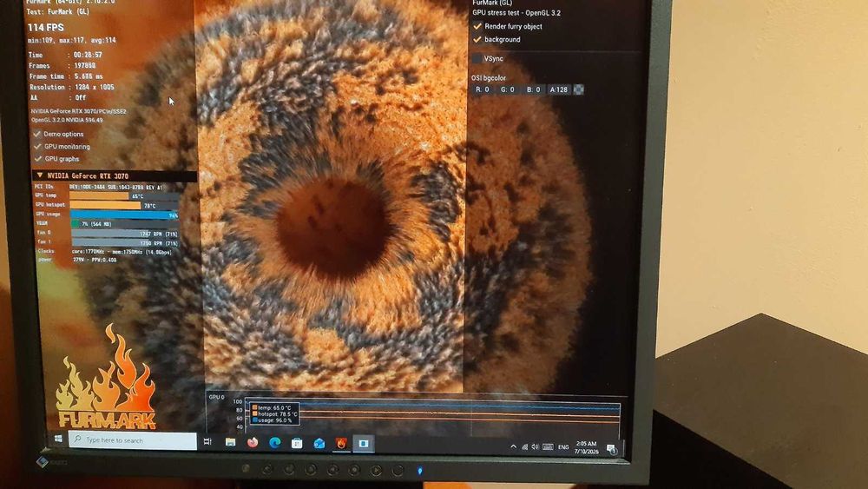Toggle the GPU graphs checkbox
Image resolution: width=868 pixels, height=489 pixels.
38,158
